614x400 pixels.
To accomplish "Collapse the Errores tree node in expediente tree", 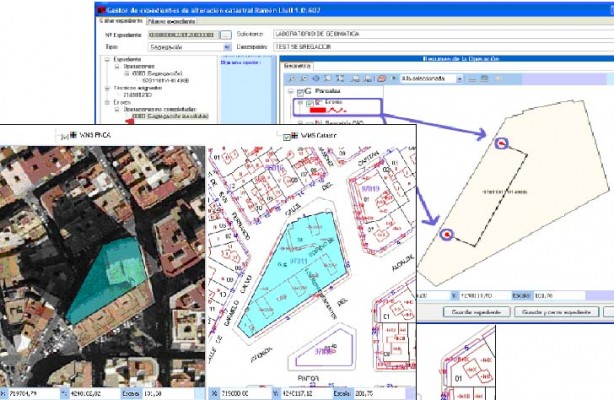I will (107, 102).
